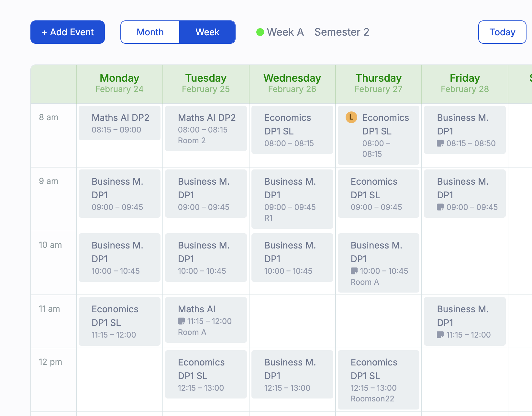Click the green dot next to Week A
This screenshot has height=416, width=532.
tap(260, 32)
